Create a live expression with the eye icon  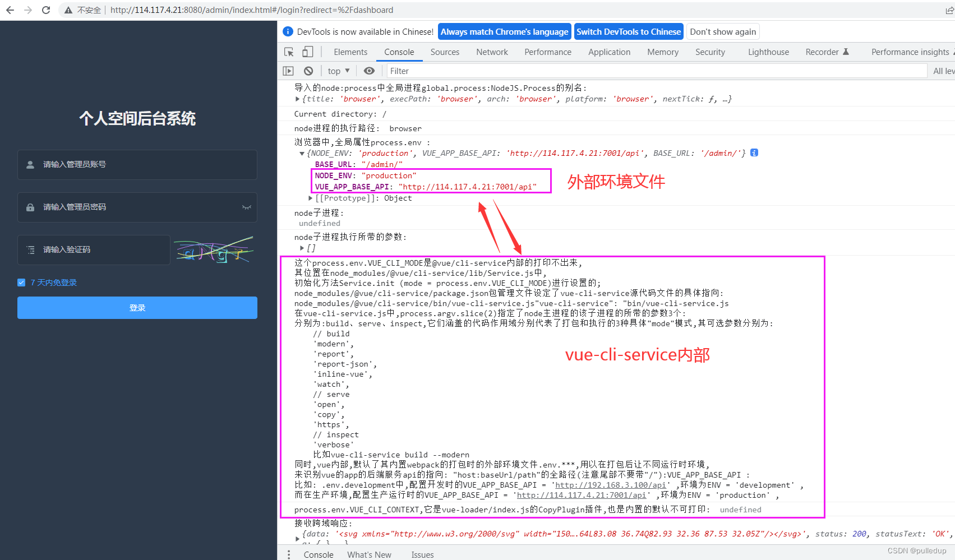[x=369, y=71]
